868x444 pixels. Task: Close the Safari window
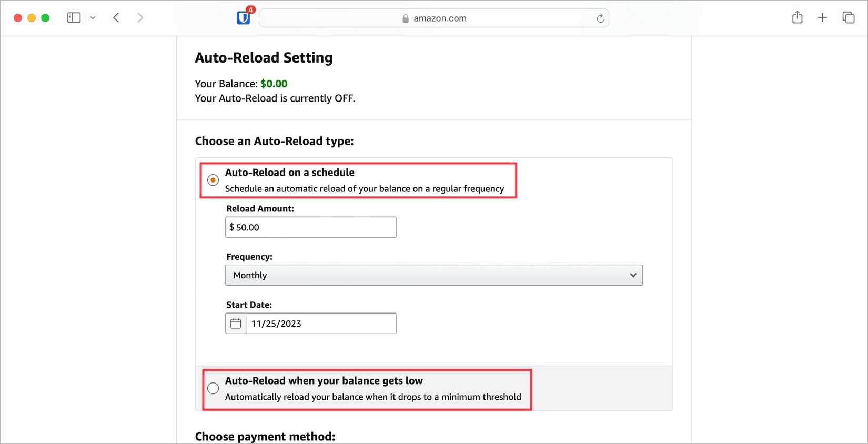[17, 18]
